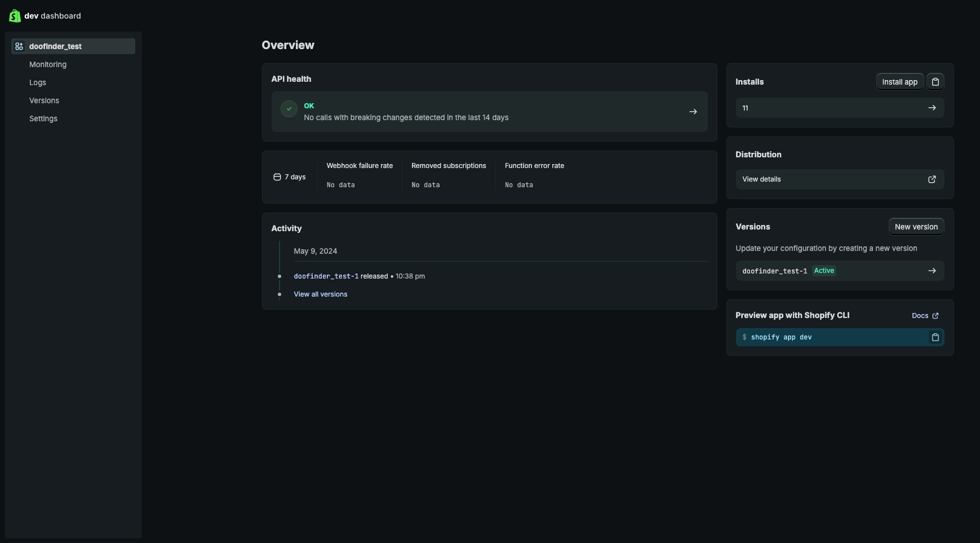Click the no breaking changes message
Viewport: 980px width, 543px height.
406,117
